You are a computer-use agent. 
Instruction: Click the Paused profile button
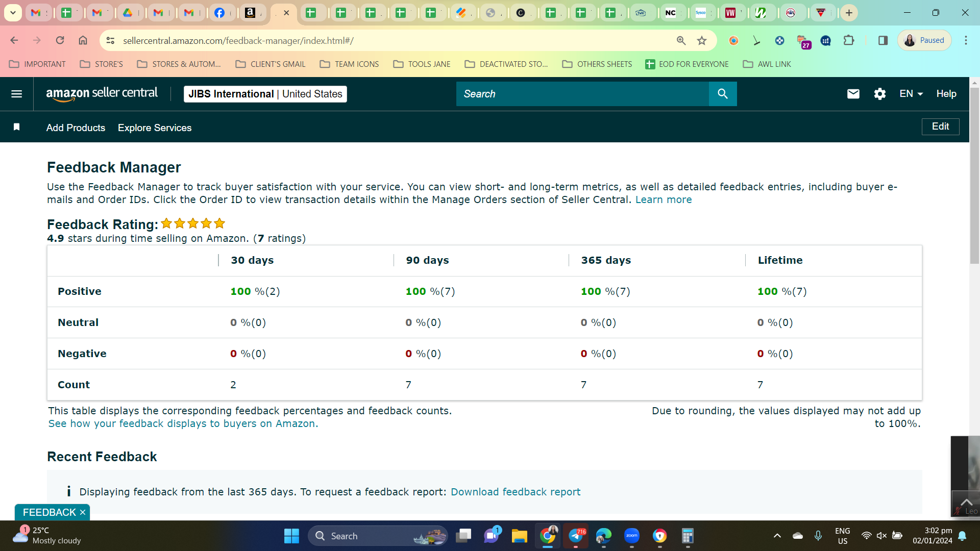coord(924,40)
